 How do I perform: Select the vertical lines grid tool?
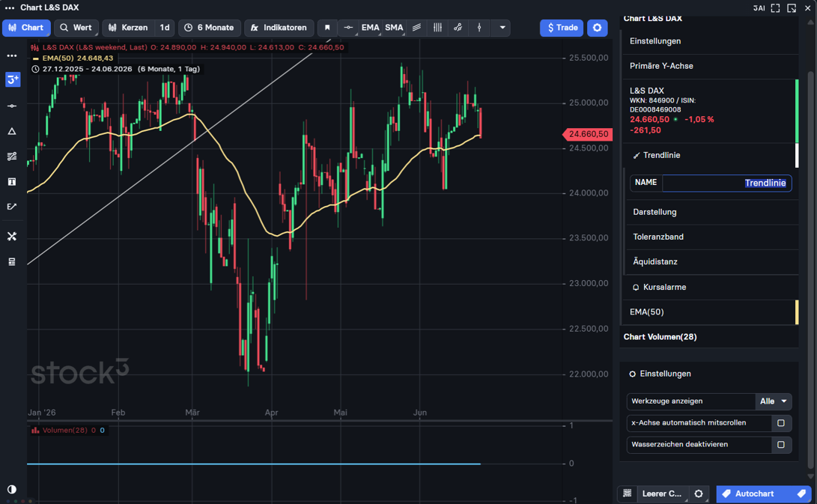(437, 28)
